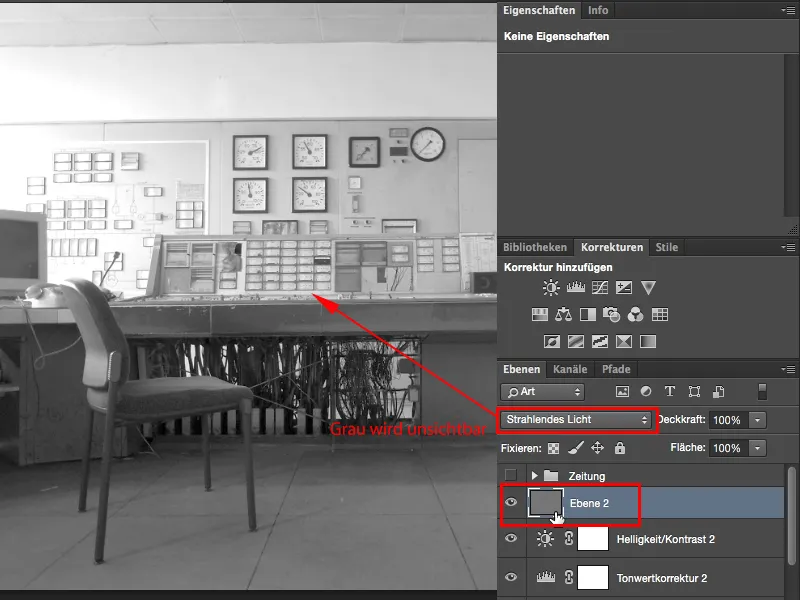Lock transparent pixels via the checkerboard icon

coord(553,446)
